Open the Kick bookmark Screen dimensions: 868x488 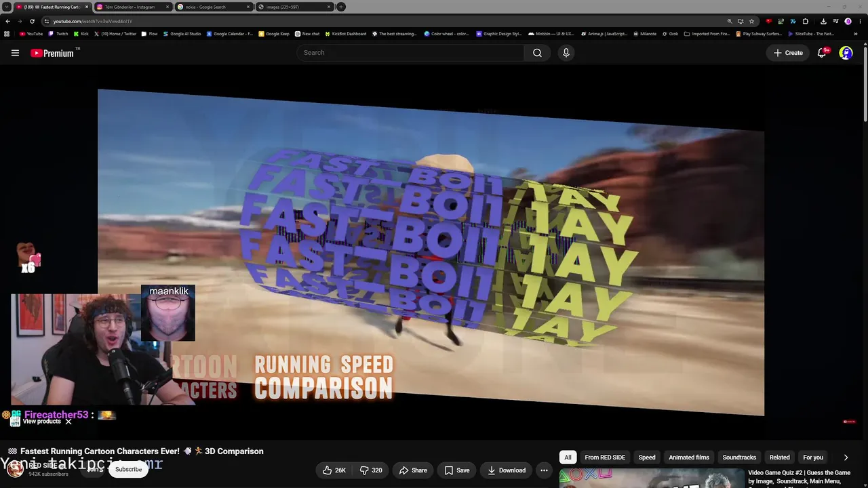tap(81, 34)
